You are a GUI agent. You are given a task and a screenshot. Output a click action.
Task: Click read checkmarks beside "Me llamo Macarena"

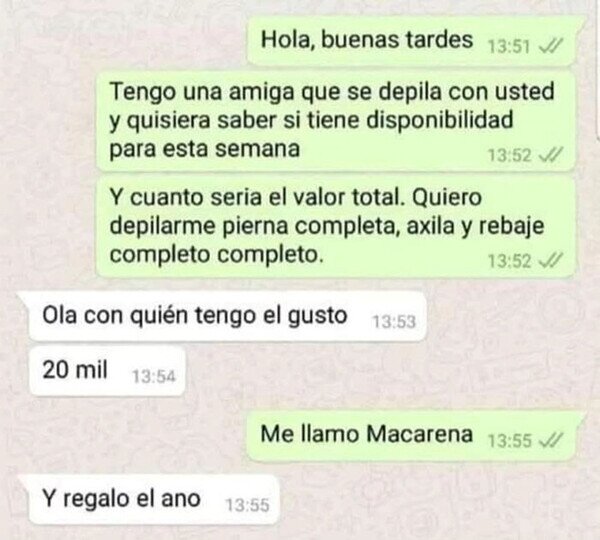pyautogui.click(x=551, y=440)
